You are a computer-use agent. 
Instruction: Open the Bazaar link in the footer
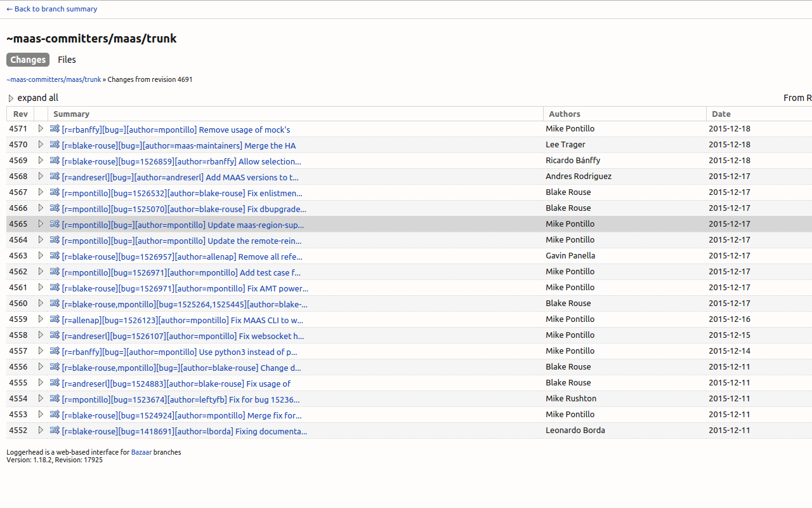pyautogui.click(x=141, y=452)
